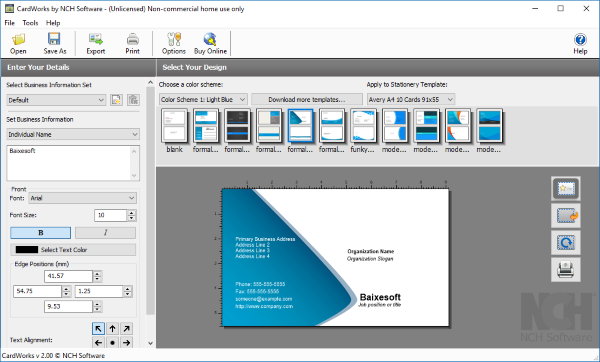Increase the left edge position 54.75
Image resolution: width=600 pixels, height=362 pixels.
pos(67,289)
